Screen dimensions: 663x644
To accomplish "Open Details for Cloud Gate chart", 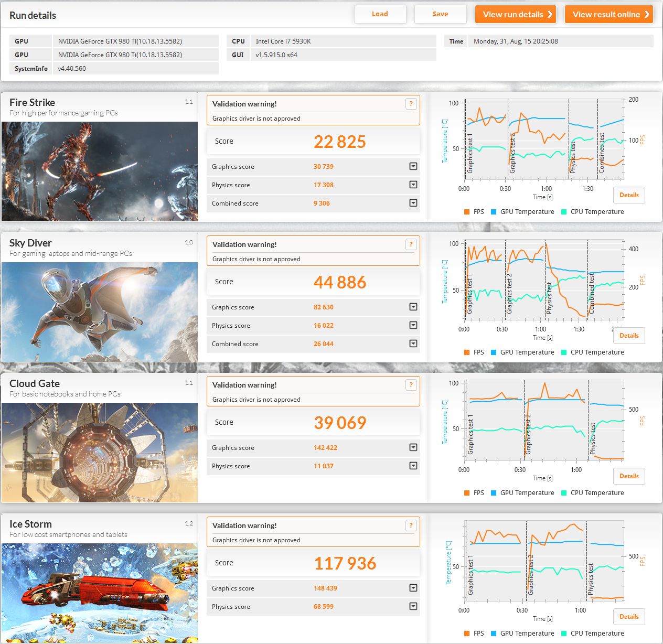I will point(629,476).
